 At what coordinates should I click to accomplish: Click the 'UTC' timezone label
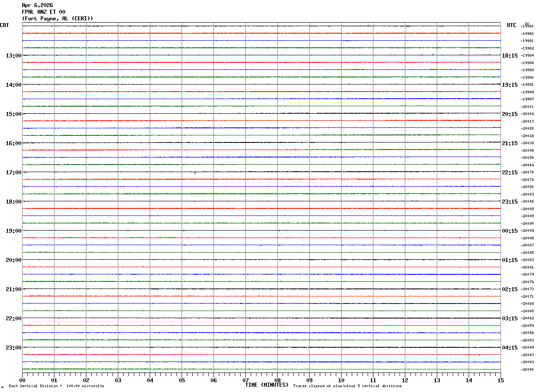click(x=512, y=25)
